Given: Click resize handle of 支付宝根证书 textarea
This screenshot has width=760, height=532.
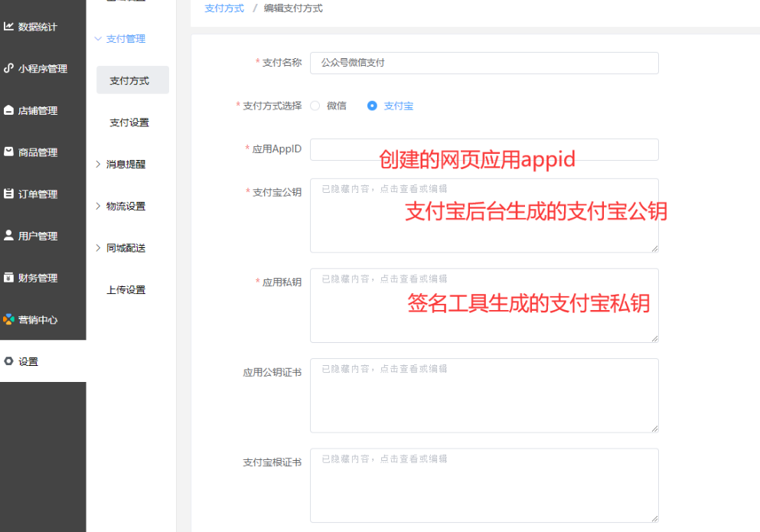Looking at the screenshot, I should [654, 518].
